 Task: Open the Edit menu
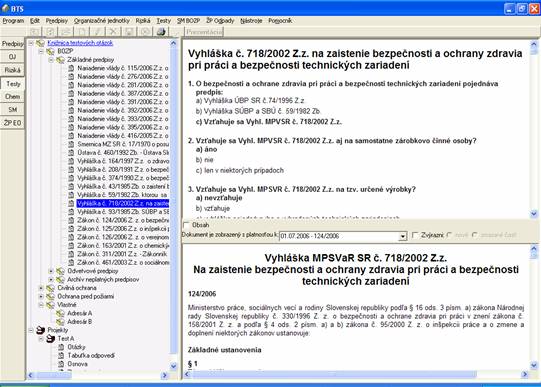tap(35, 21)
